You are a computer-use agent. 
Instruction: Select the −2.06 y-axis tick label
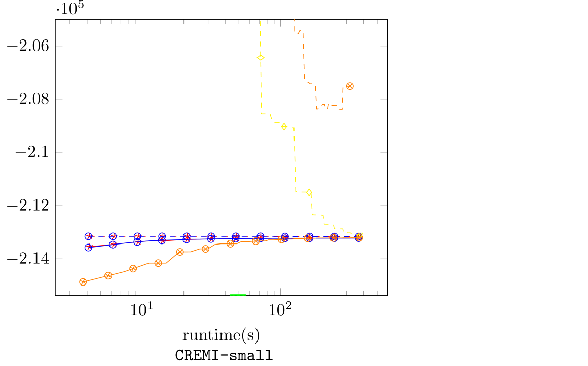[28, 46]
